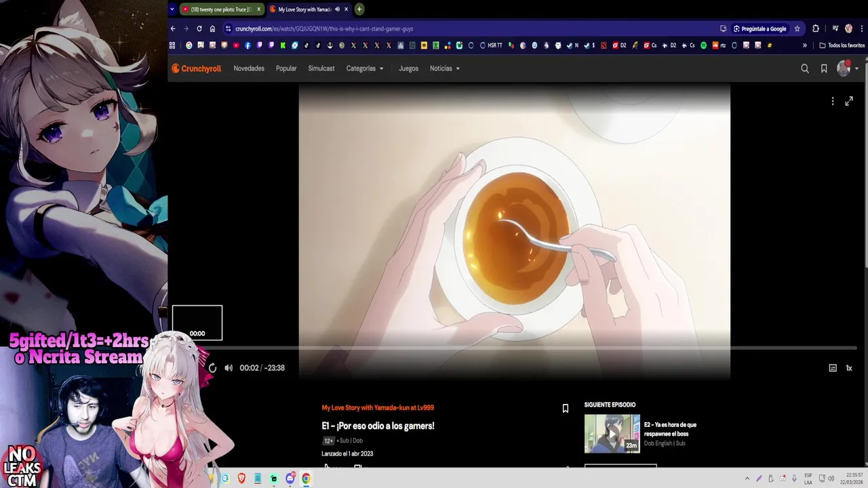Play the next episode thumbnail
Viewport: 868px width, 488px height.
pos(612,434)
